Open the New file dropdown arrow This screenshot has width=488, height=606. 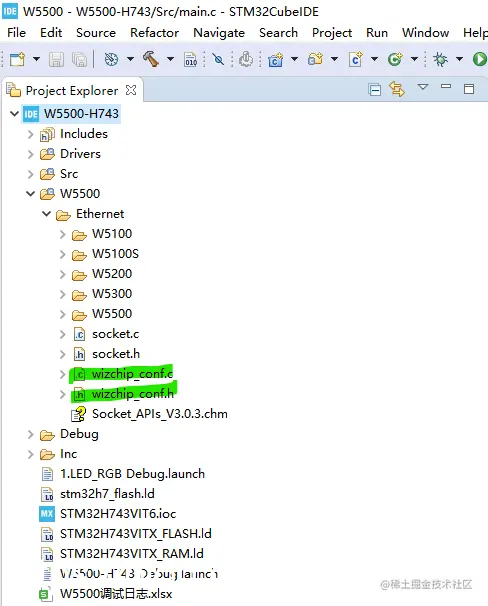point(36,59)
